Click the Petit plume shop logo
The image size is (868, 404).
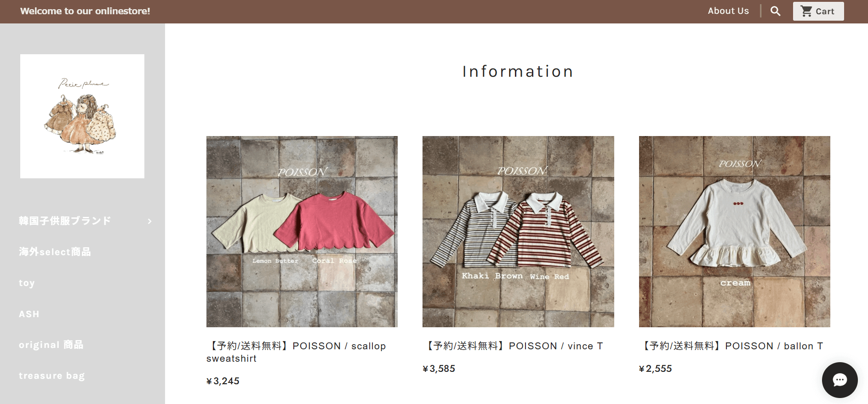82,116
